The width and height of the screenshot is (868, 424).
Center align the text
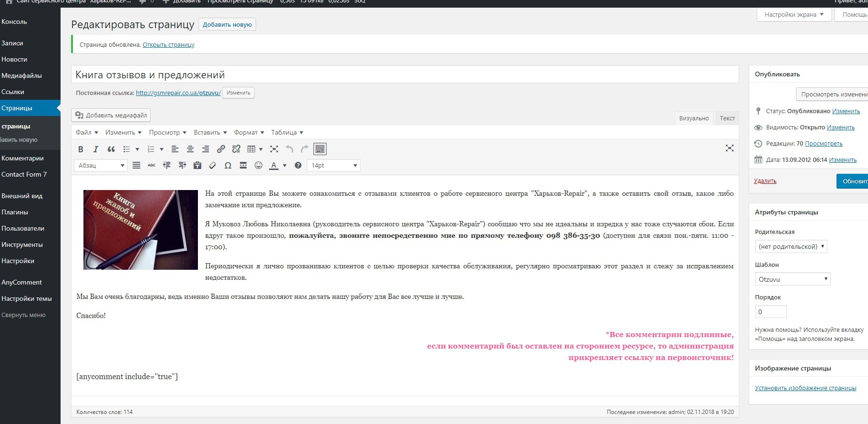tap(190, 149)
